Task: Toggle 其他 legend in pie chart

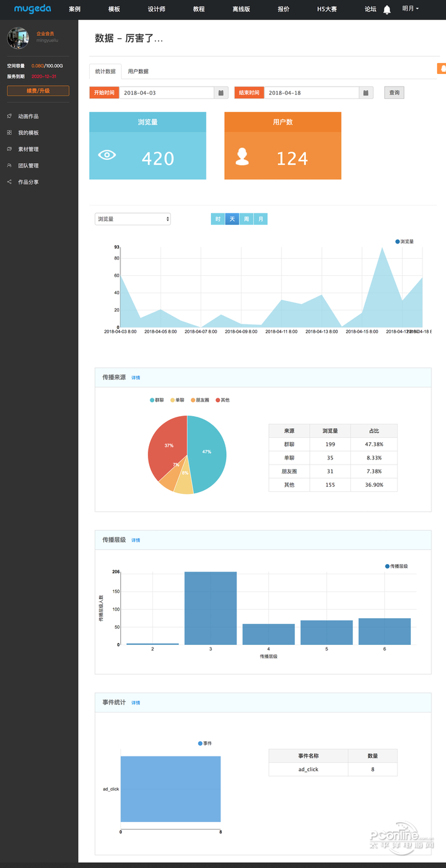Action: coord(222,400)
